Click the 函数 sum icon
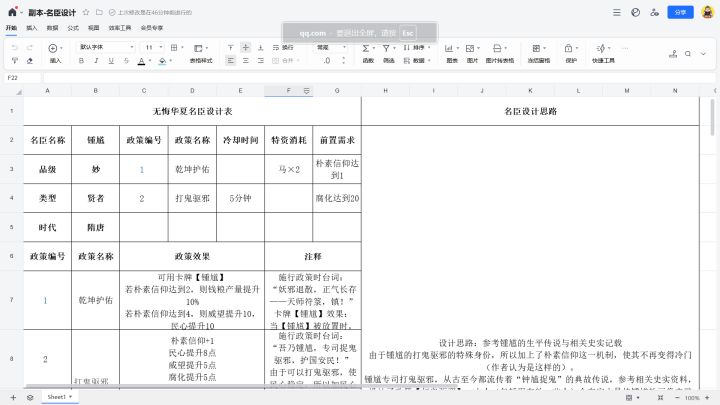Viewport: 720px width, 405px height. (x=366, y=48)
